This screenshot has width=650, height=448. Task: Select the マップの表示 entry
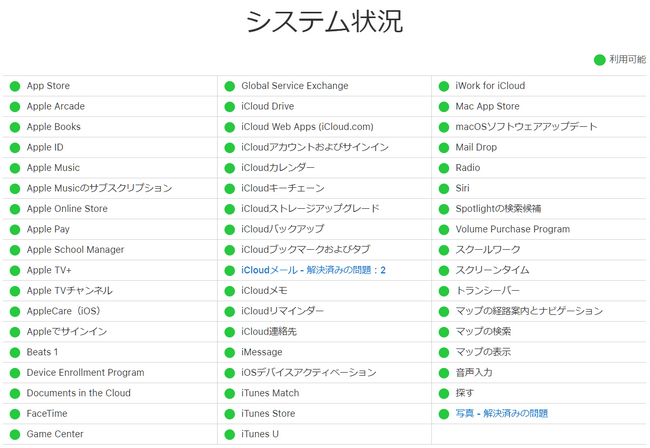point(483,352)
